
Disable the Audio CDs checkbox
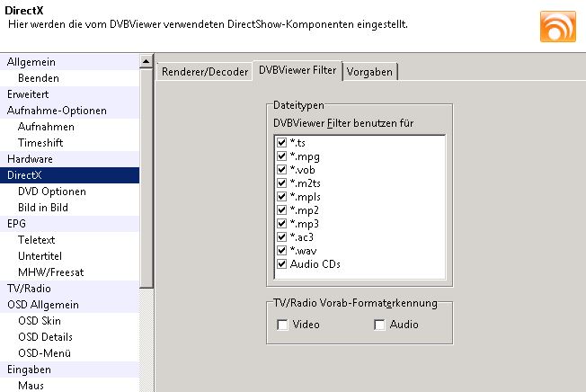(282, 264)
